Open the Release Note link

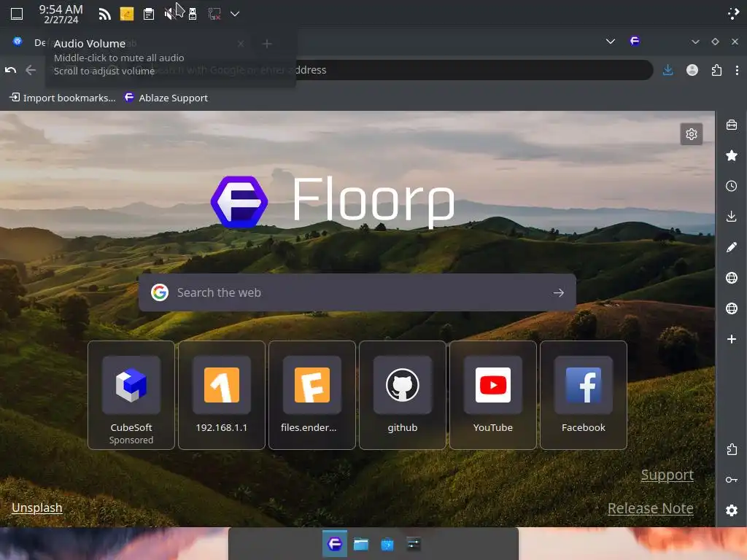(650, 508)
